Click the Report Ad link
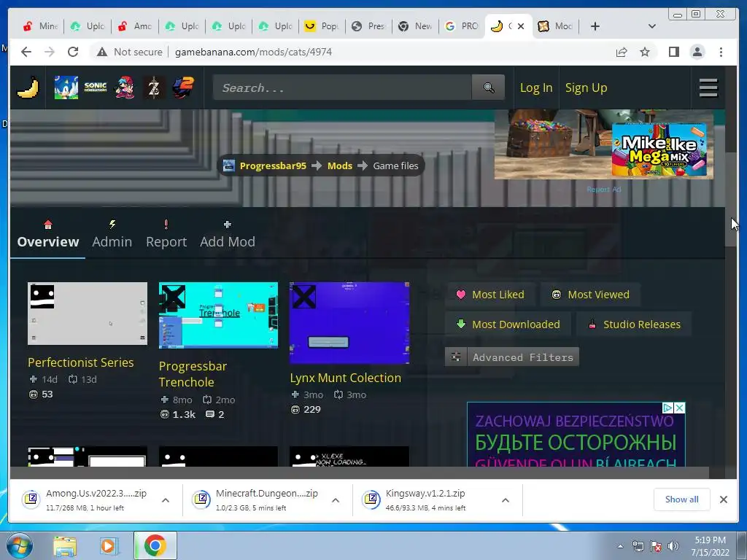Viewport: 747px width, 560px height. click(x=603, y=190)
